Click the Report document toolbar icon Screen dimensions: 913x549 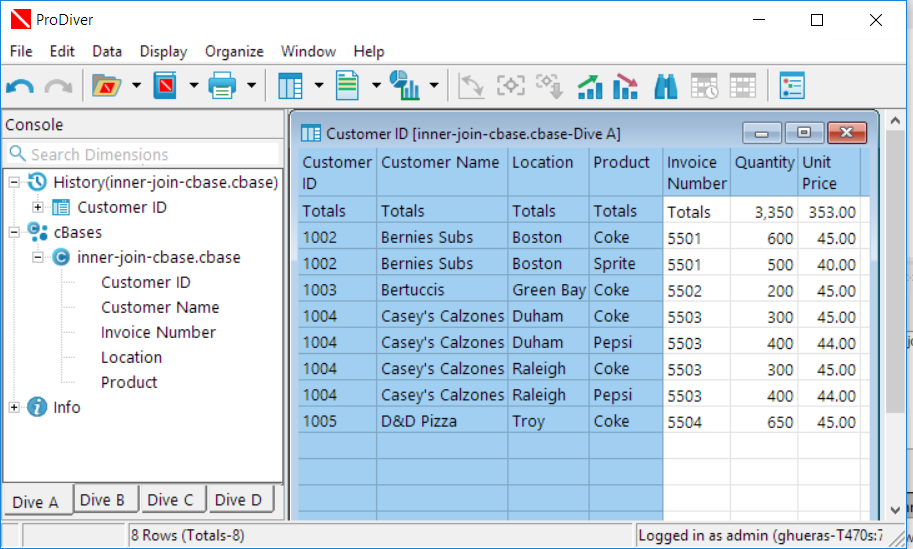pos(347,86)
